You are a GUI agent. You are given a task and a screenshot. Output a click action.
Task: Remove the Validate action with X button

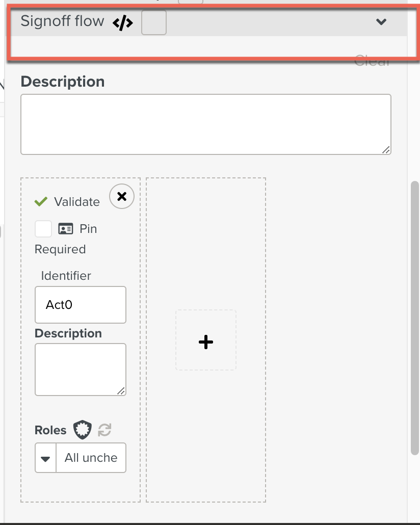tap(122, 197)
